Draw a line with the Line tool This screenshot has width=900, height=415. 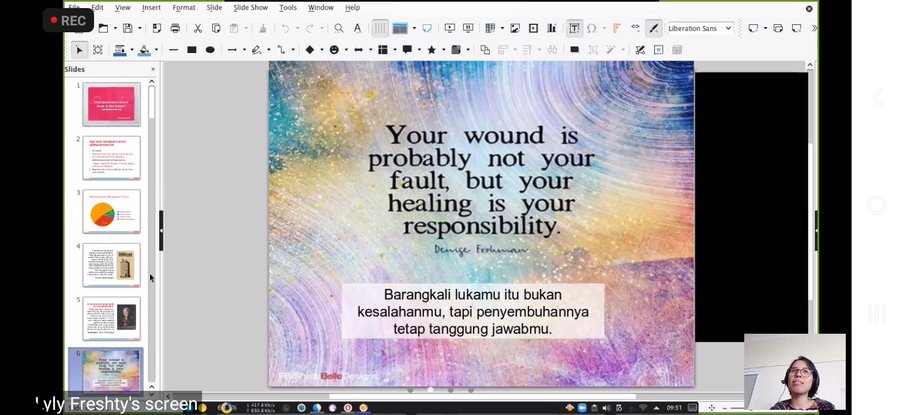(x=173, y=50)
